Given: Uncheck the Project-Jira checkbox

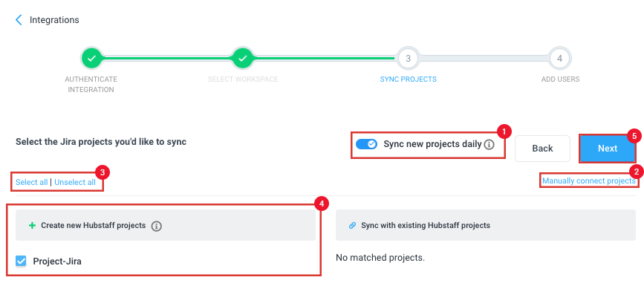Looking at the screenshot, I should [x=21, y=261].
